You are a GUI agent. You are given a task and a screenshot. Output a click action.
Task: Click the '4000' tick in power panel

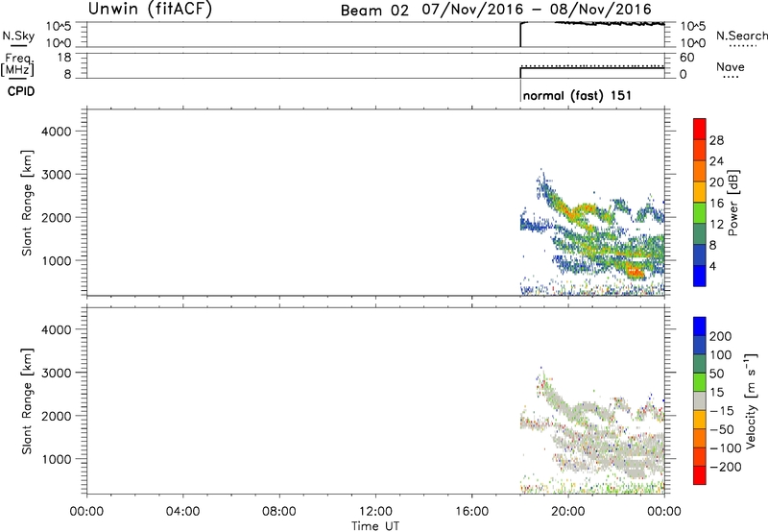click(x=57, y=132)
